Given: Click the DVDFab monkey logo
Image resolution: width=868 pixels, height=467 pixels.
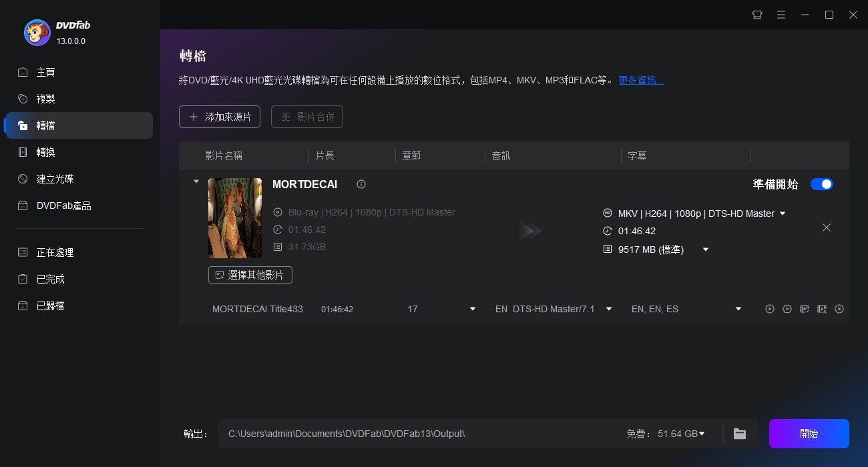Looking at the screenshot, I should pyautogui.click(x=37, y=32).
